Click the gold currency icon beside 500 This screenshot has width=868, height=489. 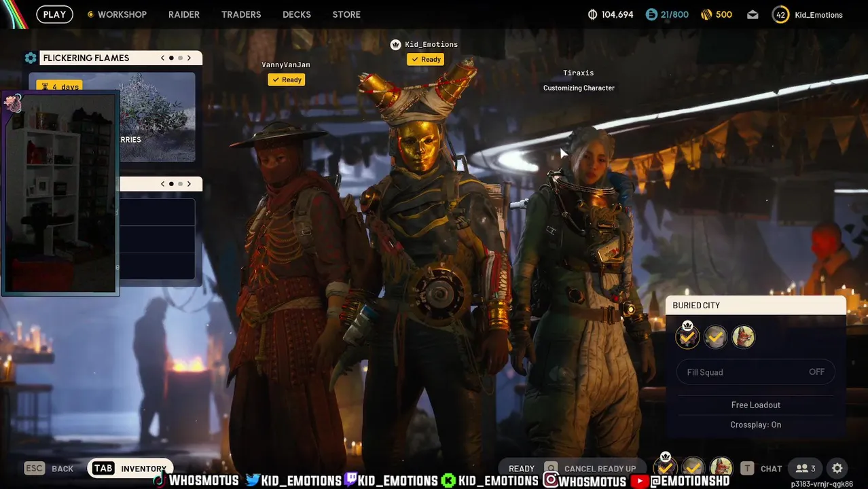706,14
